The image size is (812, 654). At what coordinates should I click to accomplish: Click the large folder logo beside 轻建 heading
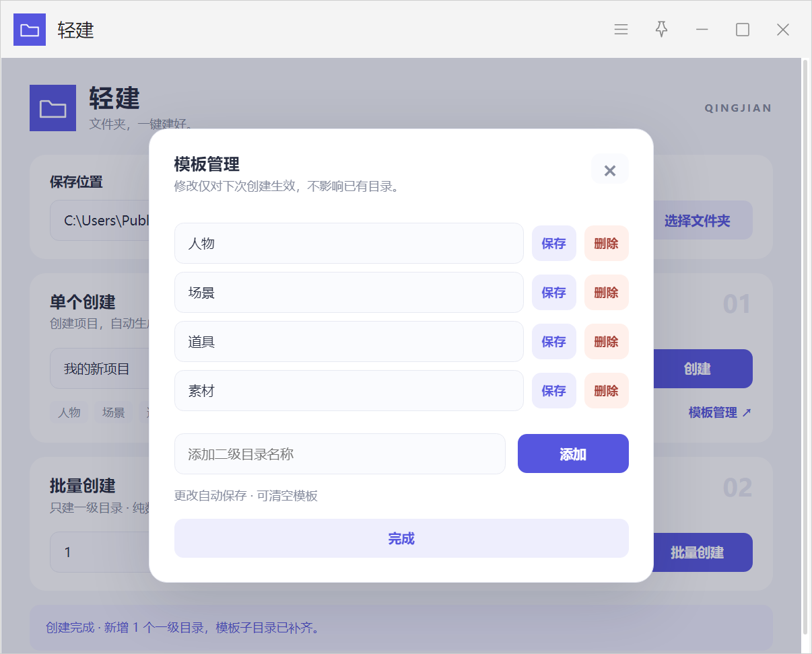(53, 108)
